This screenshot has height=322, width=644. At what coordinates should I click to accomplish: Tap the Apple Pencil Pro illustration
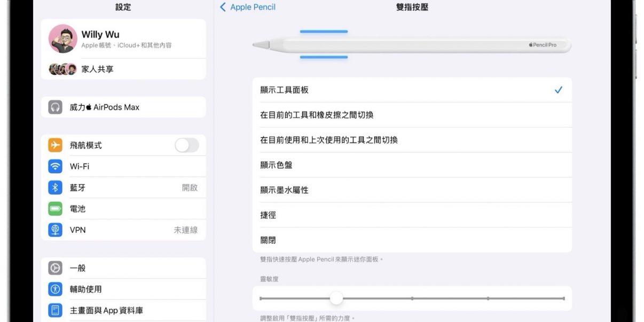[x=411, y=45]
